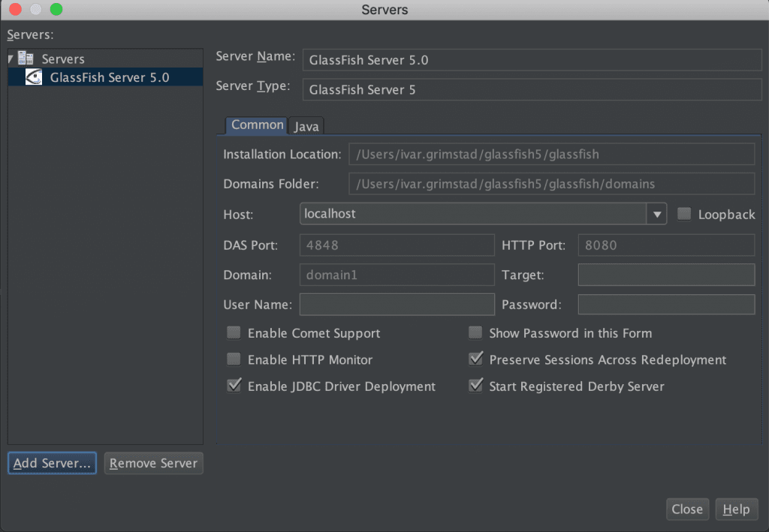Open the Host dropdown list
Screen dimensions: 769x532
(656, 214)
